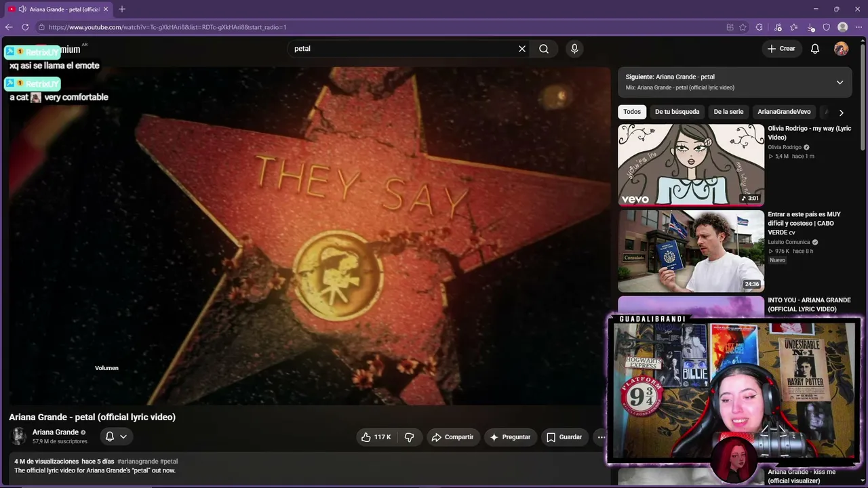Viewport: 868px width, 488px height.
Task: Save the video with Guardar
Action: [564, 437]
